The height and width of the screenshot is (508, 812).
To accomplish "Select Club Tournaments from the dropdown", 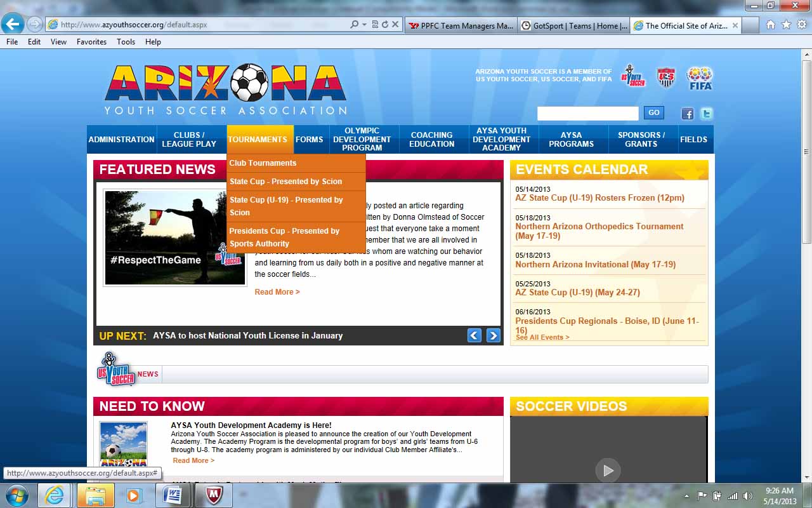I will pyautogui.click(x=296, y=163).
